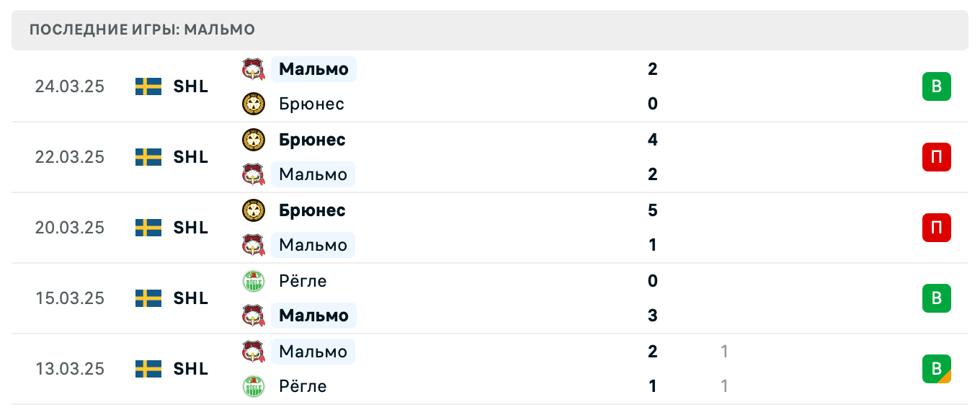Click green В win badge for 24.03.25
The height and width of the screenshot is (415, 980).
coord(936,86)
